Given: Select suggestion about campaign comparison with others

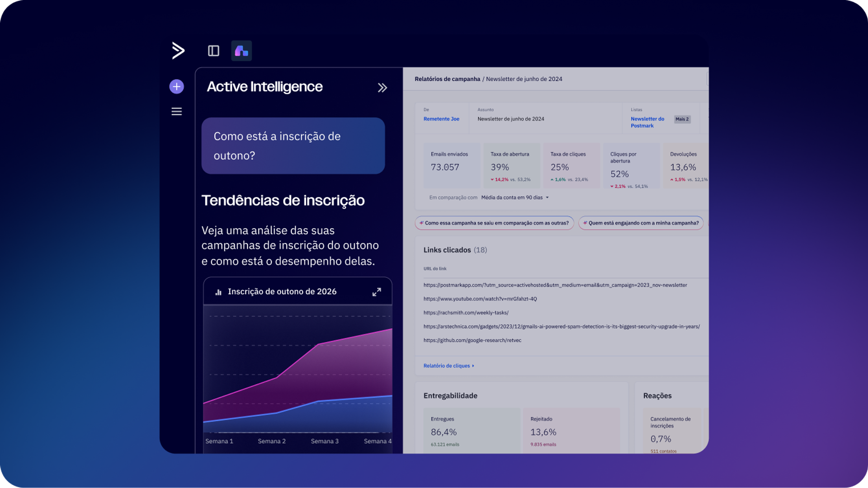Looking at the screenshot, I should 495,223.
